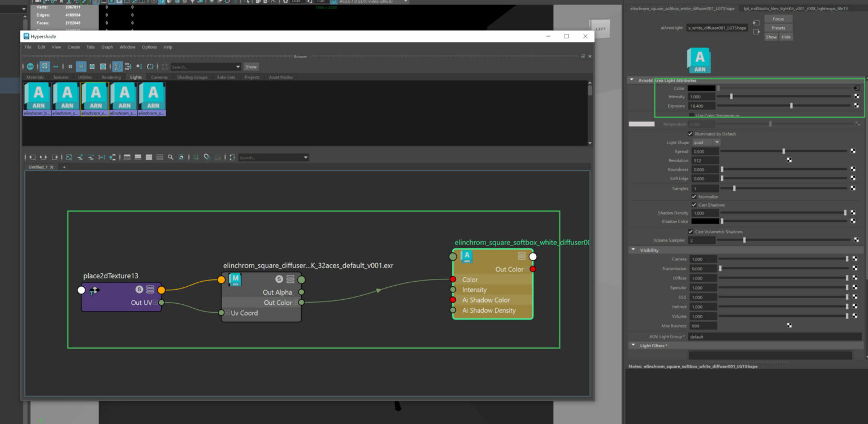
Task: Click the sort by name icon in browser toolbar
Action: coord(117,67)
